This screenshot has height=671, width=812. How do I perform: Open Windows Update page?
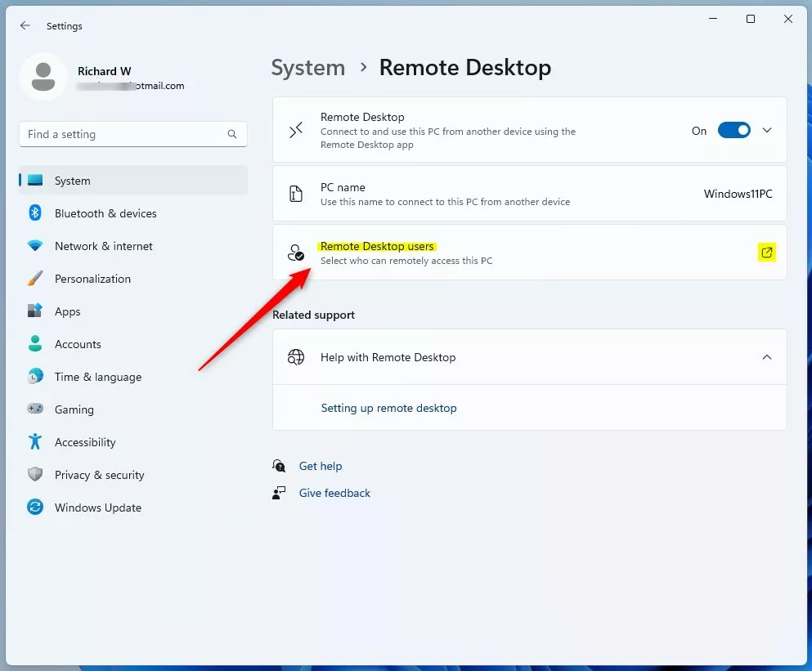pyautogui.click(x=133, y=507)
